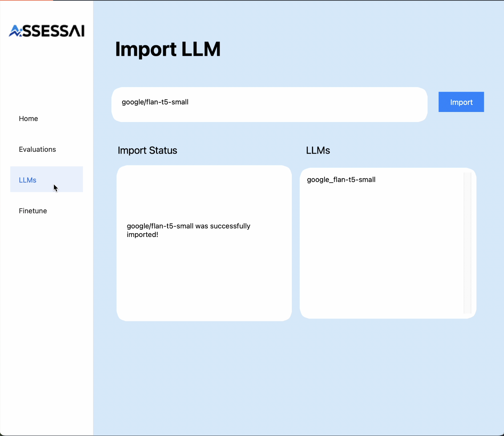Image resolution: width=504 pixels, height=436 pixels.
Task: Select the LLMs sidebar item
Action: pos(47,179)
